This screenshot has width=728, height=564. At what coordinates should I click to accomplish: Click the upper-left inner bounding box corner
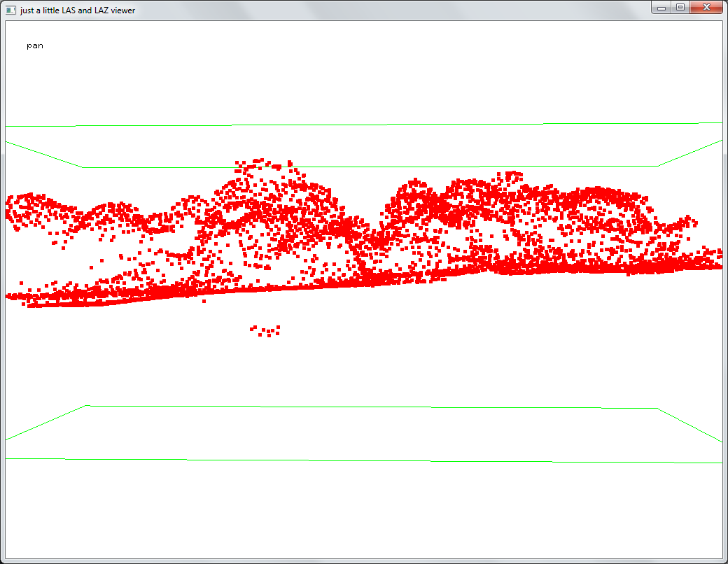83,167
